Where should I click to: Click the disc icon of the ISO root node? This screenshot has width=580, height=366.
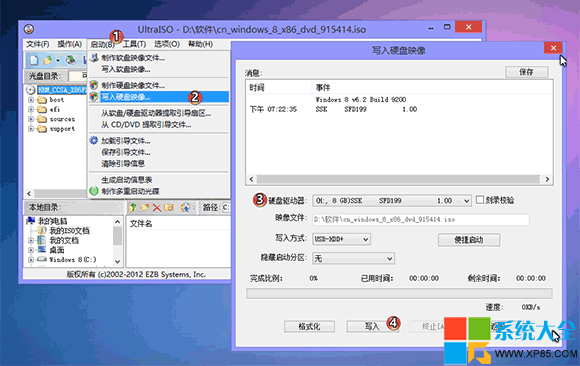point(31,90)
